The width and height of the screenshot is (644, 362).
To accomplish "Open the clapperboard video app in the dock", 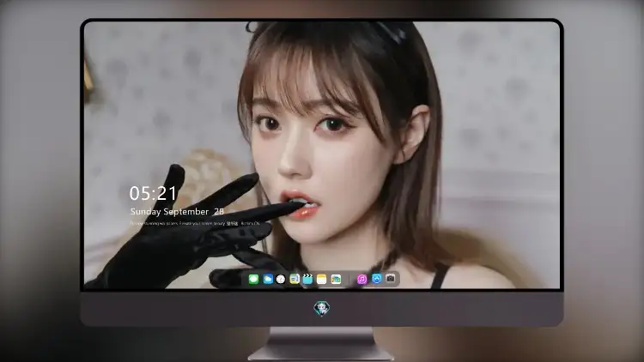I will 307,279.
